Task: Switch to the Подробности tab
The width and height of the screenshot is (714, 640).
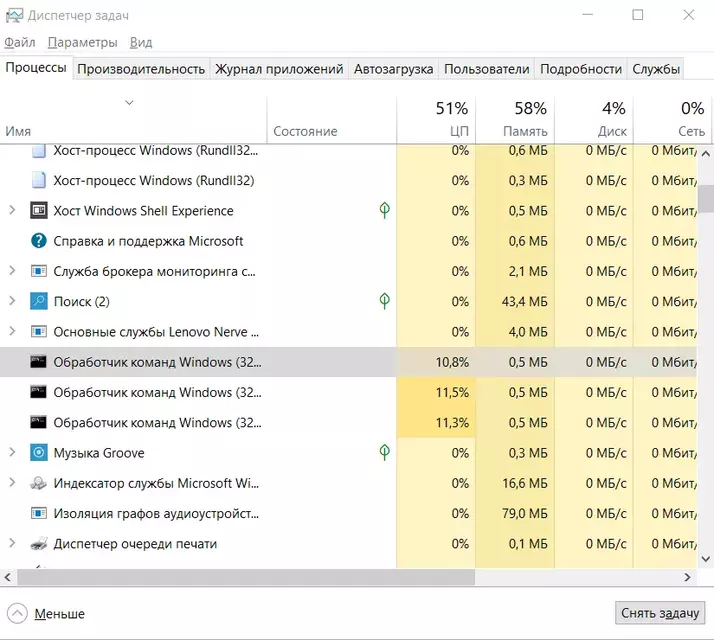Action: coord(581,69)
